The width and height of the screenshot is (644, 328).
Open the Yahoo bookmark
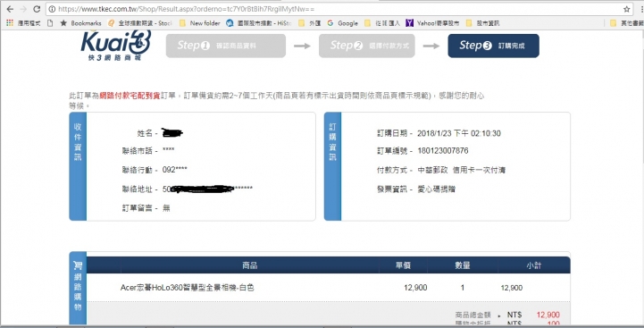432,23
